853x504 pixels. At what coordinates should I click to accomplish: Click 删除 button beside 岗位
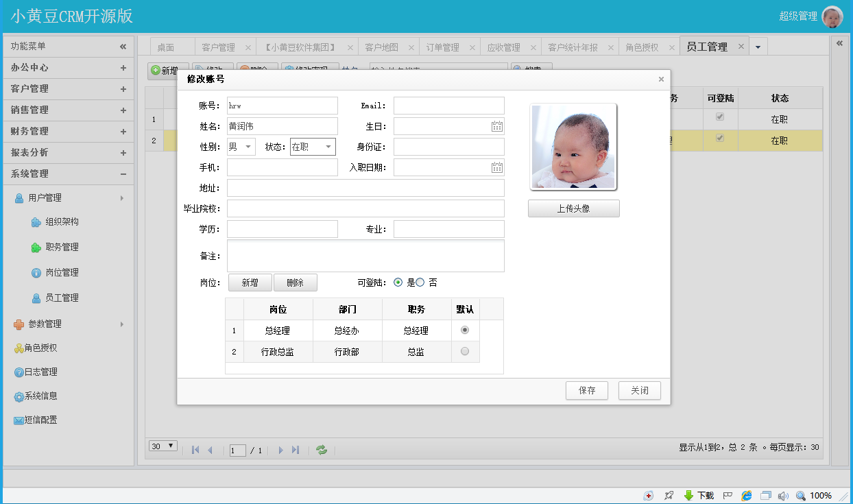(x=296, y=283)
